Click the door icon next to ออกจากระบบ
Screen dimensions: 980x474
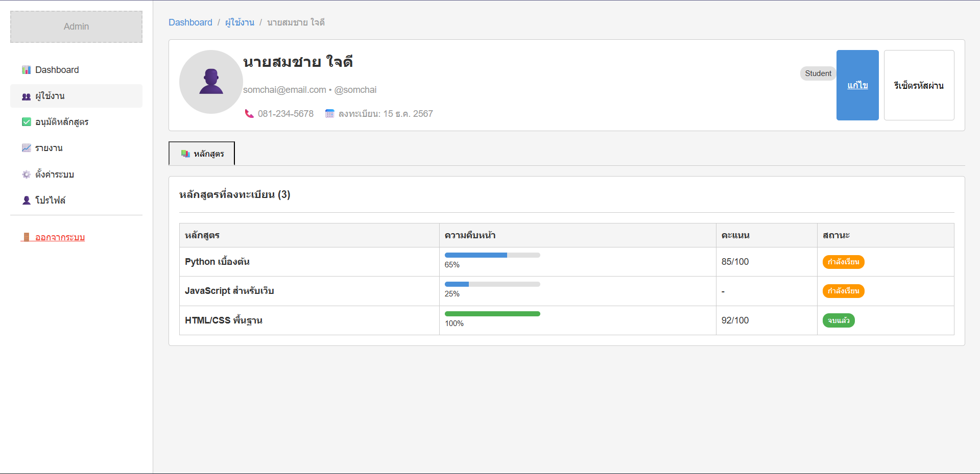(x=27, y=237)
